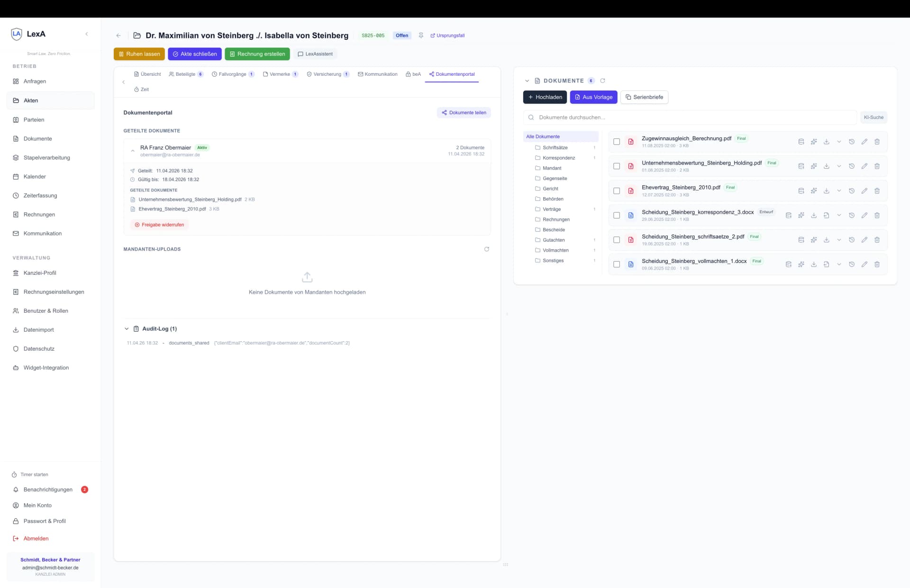
Task: Collapse the Audit-Log section
Action: tap(127, 329)
